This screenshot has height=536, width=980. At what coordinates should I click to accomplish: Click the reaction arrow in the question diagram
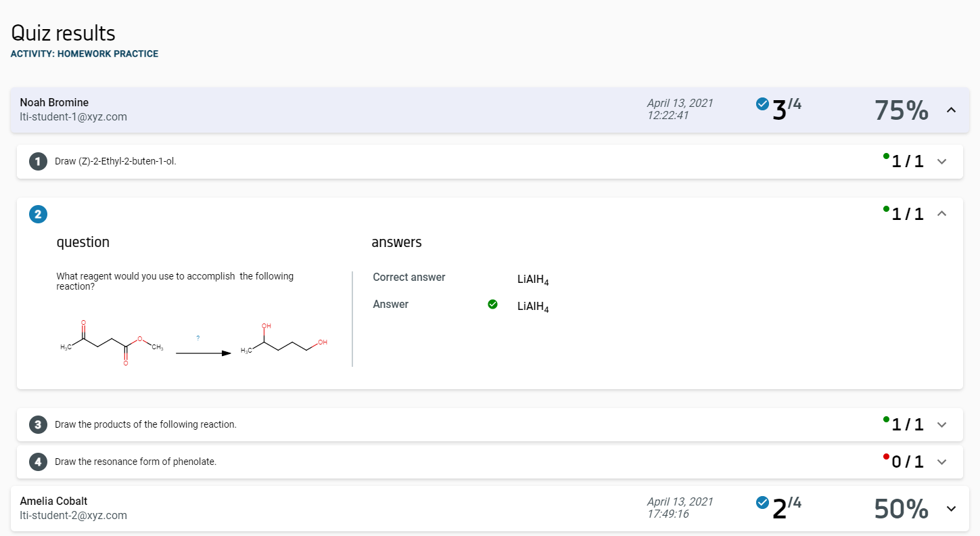[203, 353]
